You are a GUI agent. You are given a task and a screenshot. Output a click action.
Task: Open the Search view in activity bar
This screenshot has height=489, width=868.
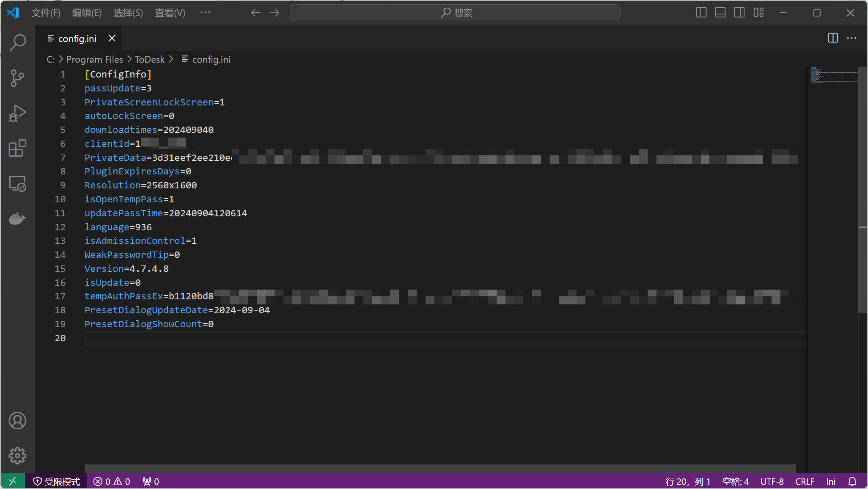tap(17, 42)
